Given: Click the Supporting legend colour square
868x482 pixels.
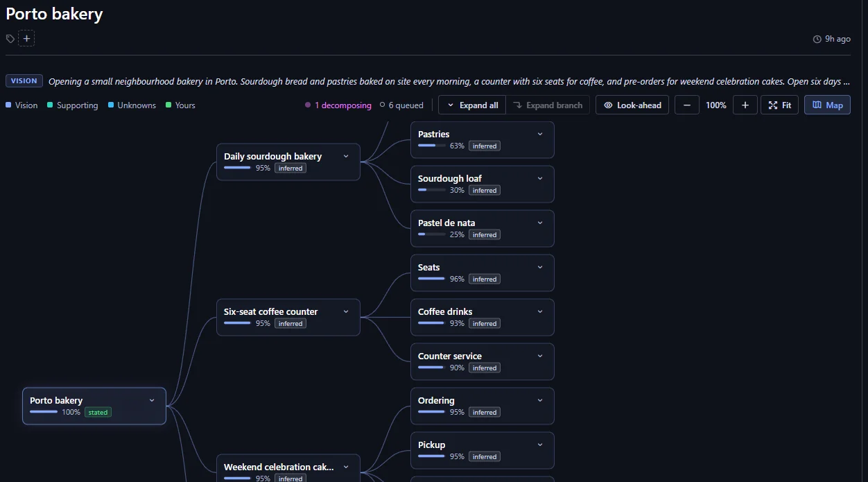Looking at the screenshot, I should [50, 105].
